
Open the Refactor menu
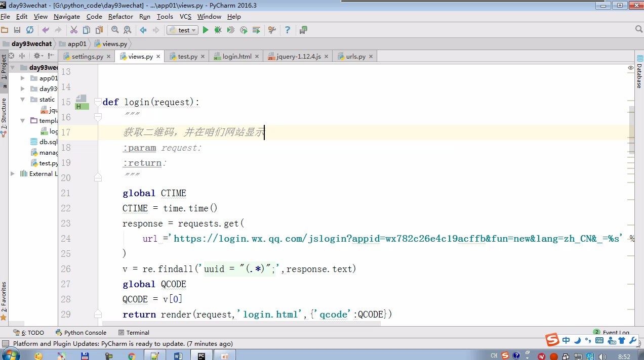120,17
